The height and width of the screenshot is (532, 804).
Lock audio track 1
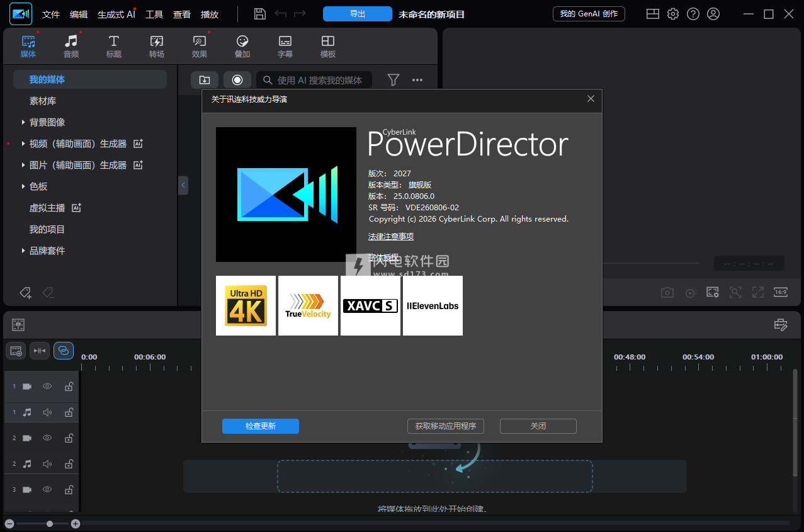[x=69, y=412]
